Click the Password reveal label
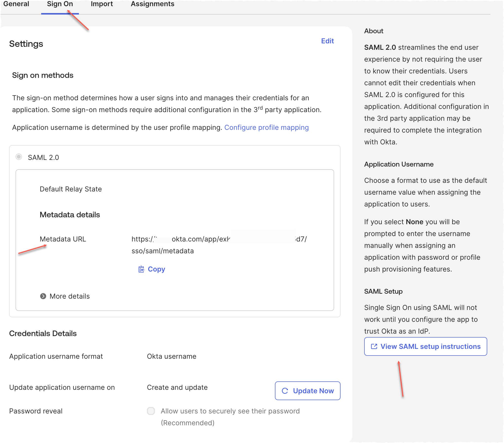The width and height of the screenshot is (504, 443). tap(36, 411)
